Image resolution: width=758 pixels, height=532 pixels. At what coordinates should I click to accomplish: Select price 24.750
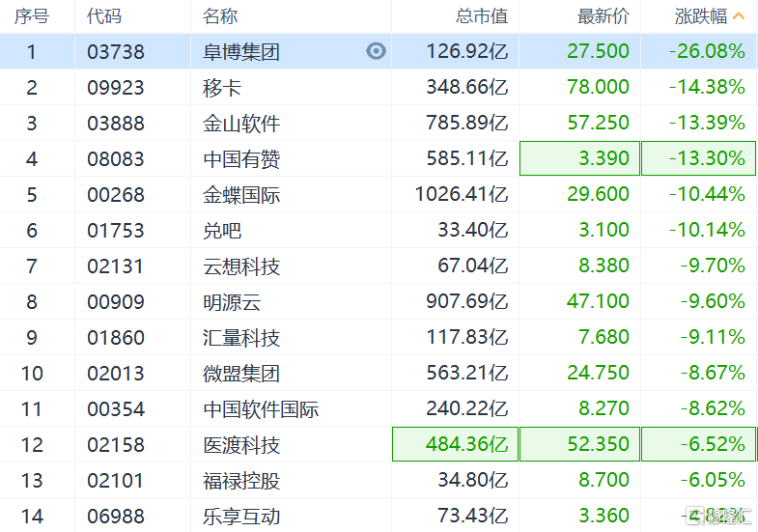click(x=598, y=373)
